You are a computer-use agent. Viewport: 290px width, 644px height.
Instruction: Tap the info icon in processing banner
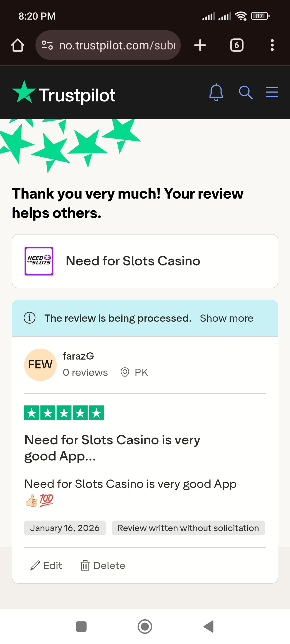tap(30, 318)
